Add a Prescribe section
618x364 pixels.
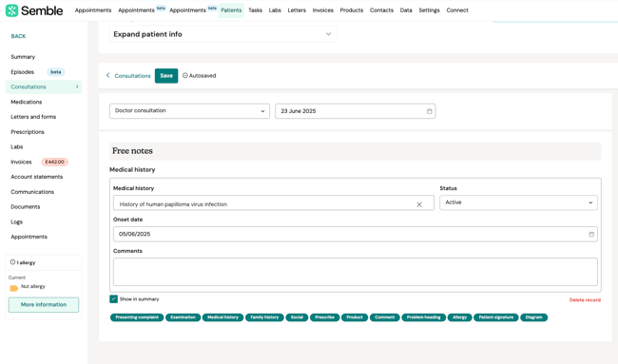click(x=325, y=317)
